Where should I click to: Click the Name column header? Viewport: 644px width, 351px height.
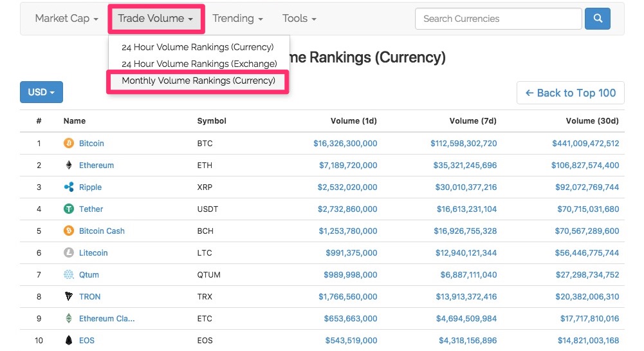point(75,121)
